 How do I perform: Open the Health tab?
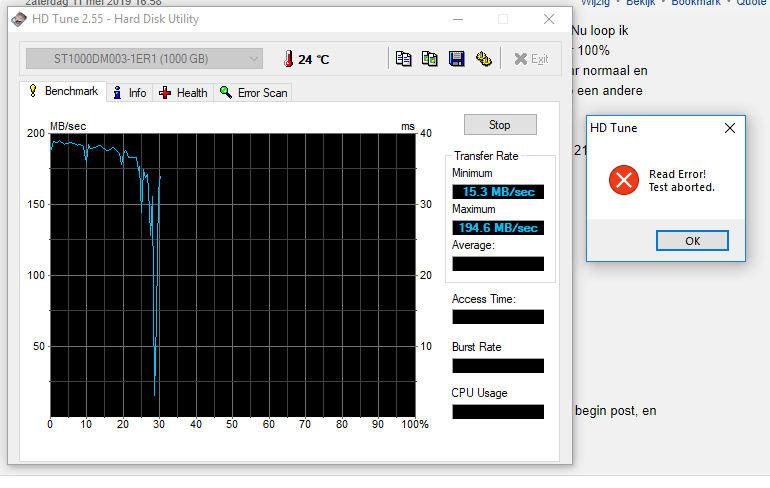click(183, 93)
